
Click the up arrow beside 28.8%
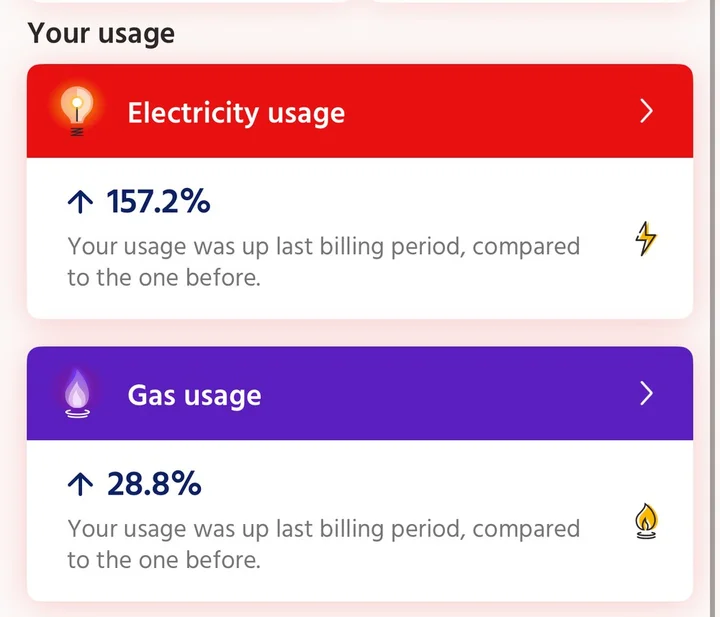tap(80, 485)
